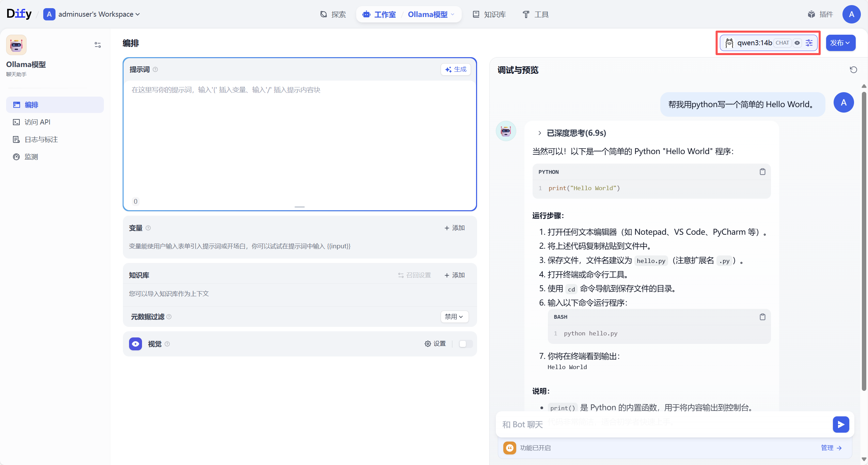Click the user avatar in top bar
Image resolution: width=868 pixels, height=465 pixels.
(x=851, y=14)
